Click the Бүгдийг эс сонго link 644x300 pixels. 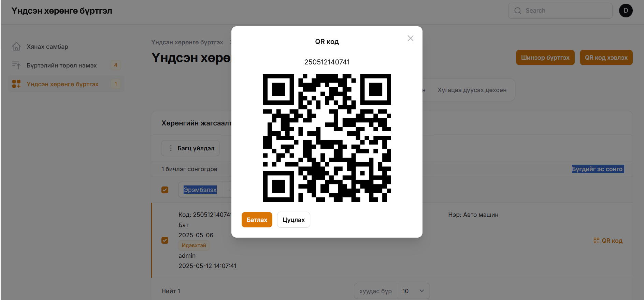pyautogui.click(x=598, y=169)
